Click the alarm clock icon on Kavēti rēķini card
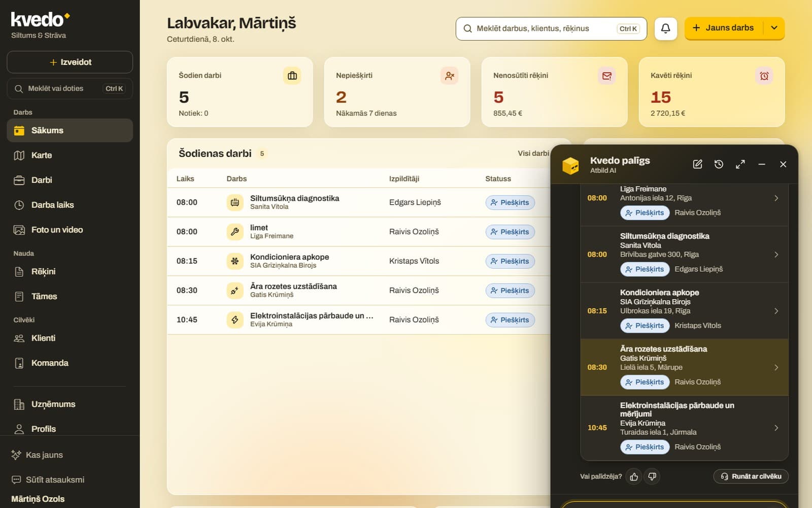The height and width of the screenshot is (508, 812). pyautogui.click(x=764, y=76)
